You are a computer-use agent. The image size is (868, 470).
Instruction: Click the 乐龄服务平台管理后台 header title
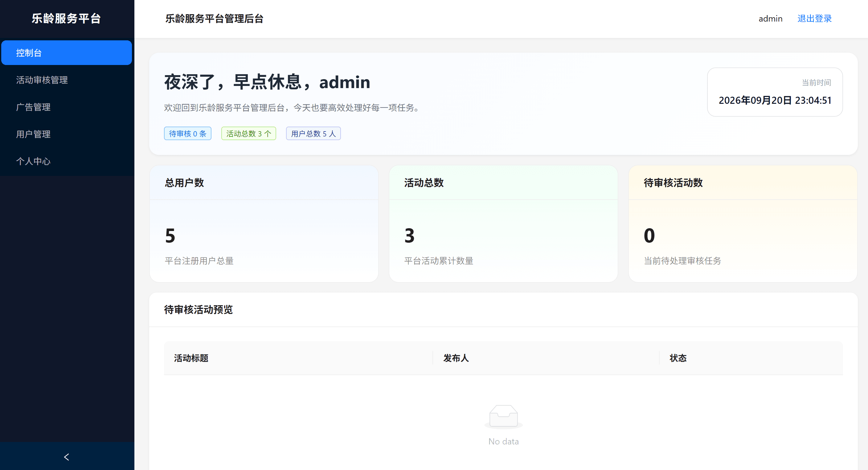coord(214,18)
